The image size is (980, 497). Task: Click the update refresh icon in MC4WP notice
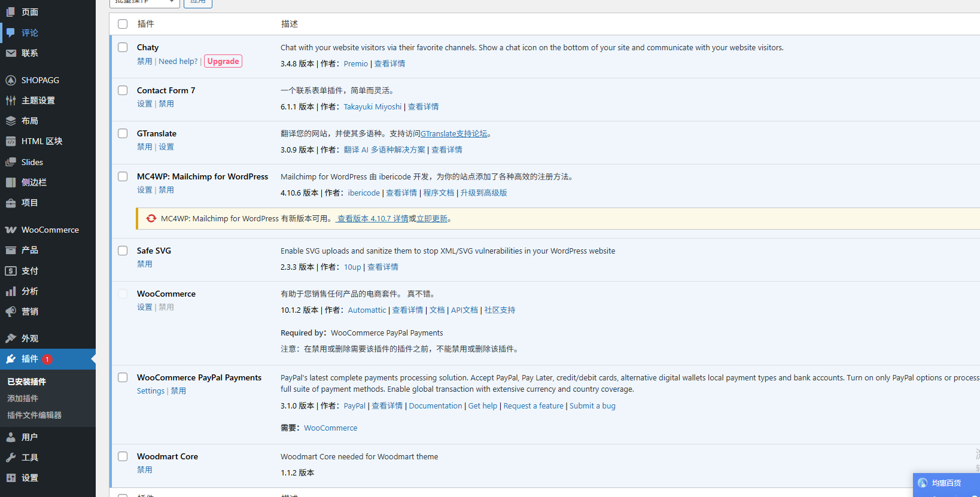pyautogui.click(x=151, y=218)
